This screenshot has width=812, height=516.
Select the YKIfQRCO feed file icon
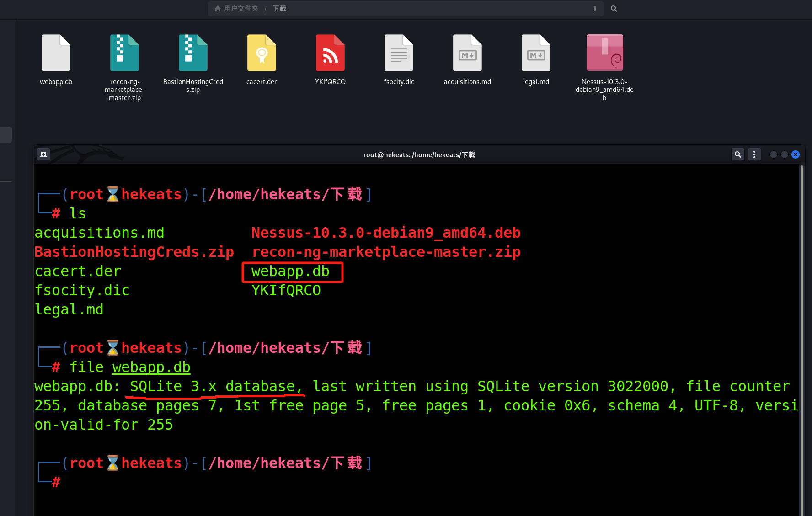(330, 53)
